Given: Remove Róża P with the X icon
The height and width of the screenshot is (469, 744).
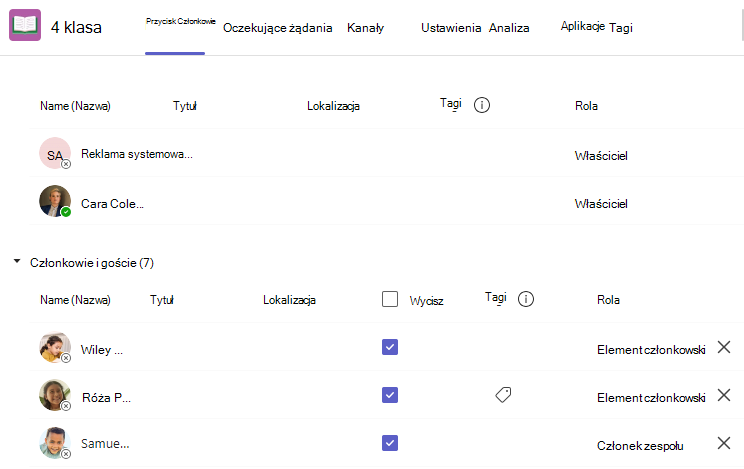Looking at the screenshot, I should point(724,395).
